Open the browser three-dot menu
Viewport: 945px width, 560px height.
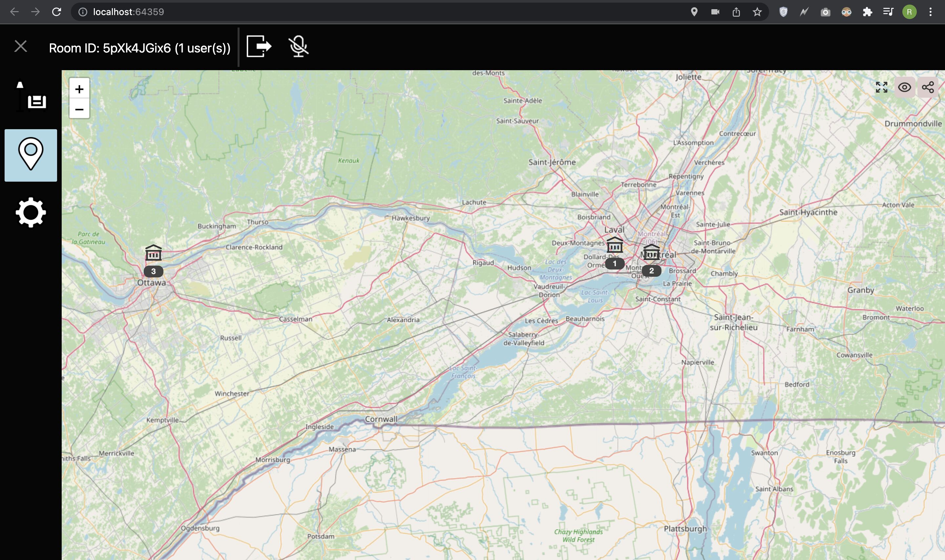pyautogui.click(x=930, y=12)
